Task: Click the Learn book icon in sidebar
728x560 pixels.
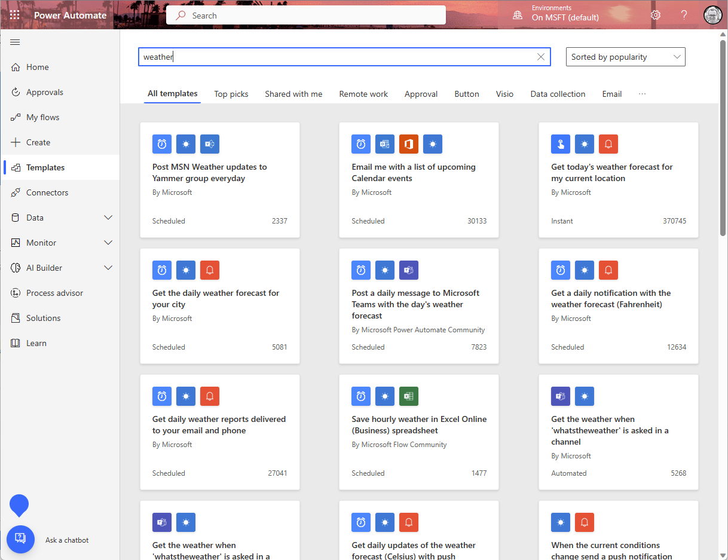Action: 16,343
